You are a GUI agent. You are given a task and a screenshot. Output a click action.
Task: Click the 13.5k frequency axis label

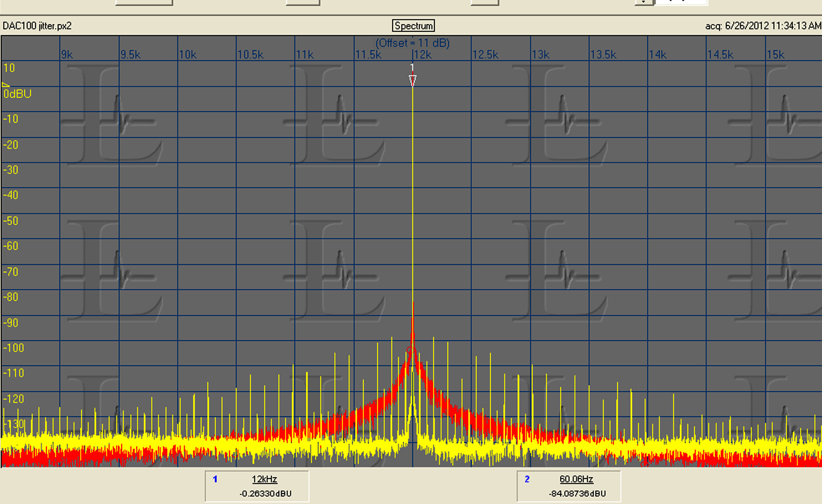pyautogui.click(x=603, y=55)
